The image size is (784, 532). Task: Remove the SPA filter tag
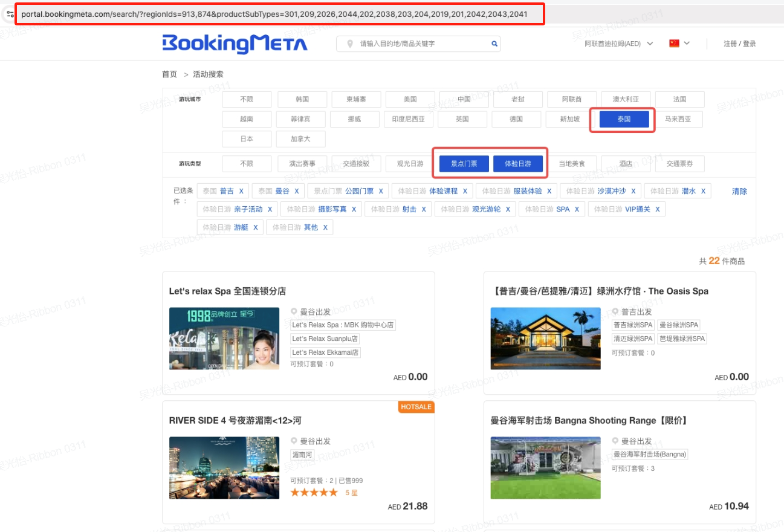577,209
